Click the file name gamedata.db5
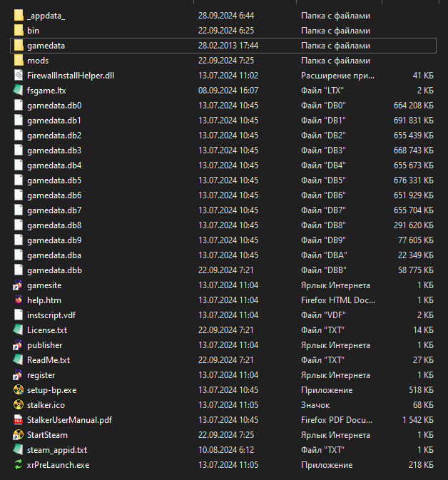448x480 pixels. click(x=54, y=180)
